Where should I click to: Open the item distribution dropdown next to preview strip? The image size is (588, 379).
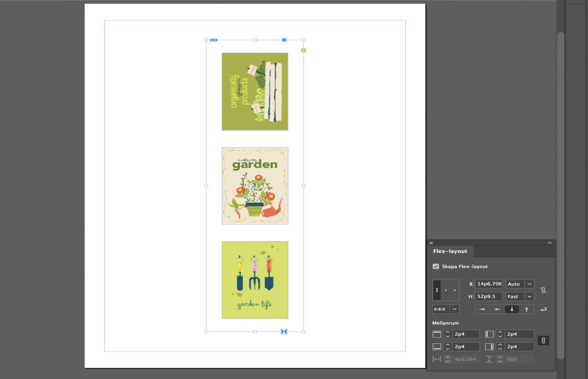point(454,309)
